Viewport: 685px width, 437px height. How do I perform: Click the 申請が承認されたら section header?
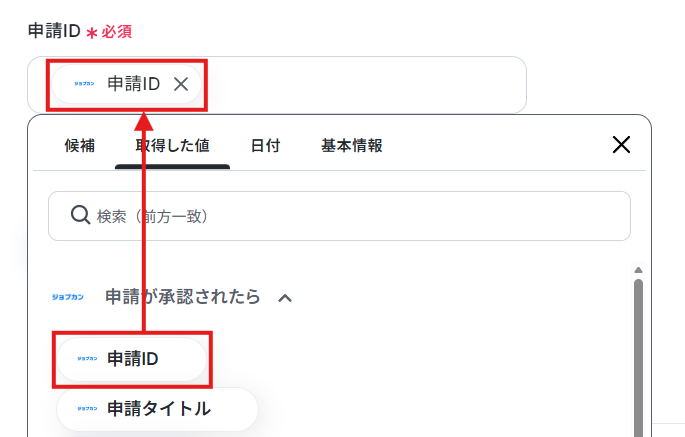pyautogui.click(x=183, y=297)
